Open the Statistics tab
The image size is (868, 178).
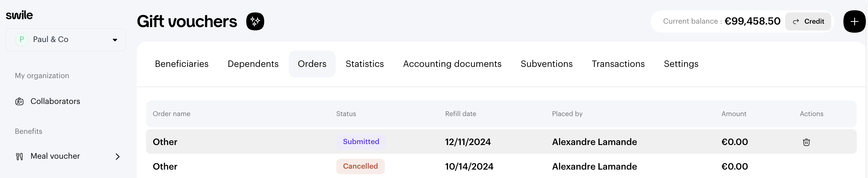365,64
